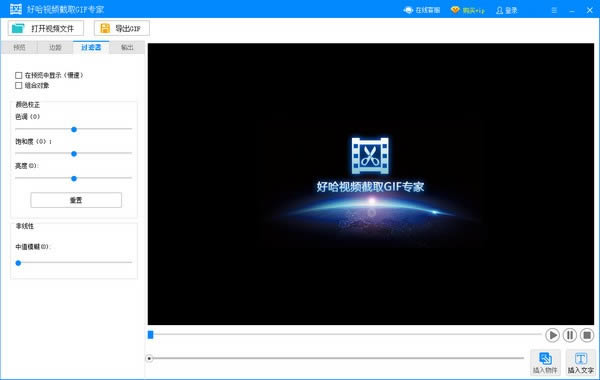Image resolution: width=600 pixels, height=380 pixels.
Task: Click the app logo icon in title bar
Action: [x=16, y=9]
